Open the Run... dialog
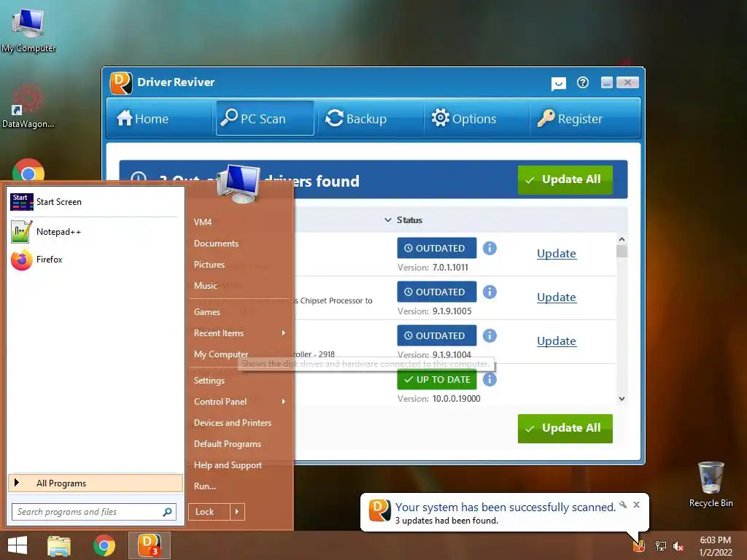This screenshot has width=747, height=560. click(x=205, y=486)
